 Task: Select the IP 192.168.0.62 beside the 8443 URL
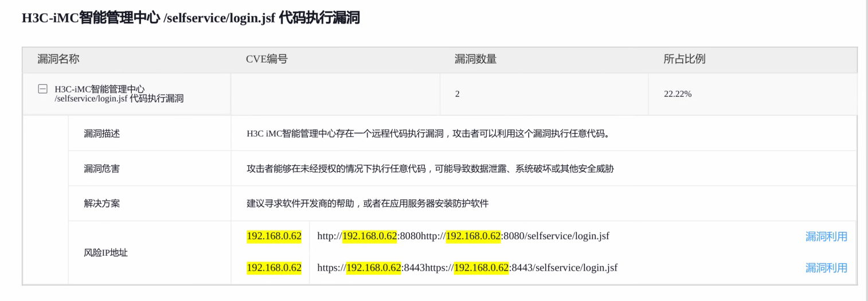point(274,267)
